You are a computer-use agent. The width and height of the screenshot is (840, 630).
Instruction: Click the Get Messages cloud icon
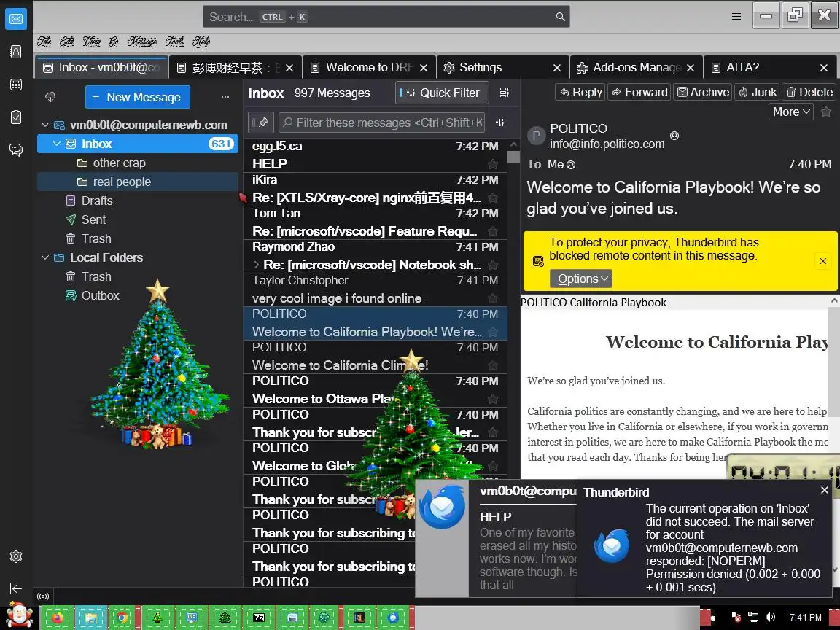click(x=50, y=97)
